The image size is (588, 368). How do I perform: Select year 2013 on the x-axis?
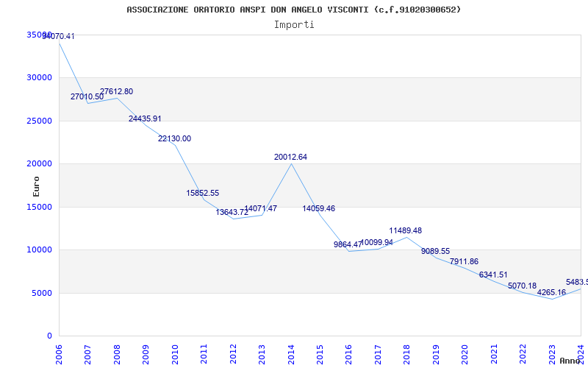click(262, 354)
